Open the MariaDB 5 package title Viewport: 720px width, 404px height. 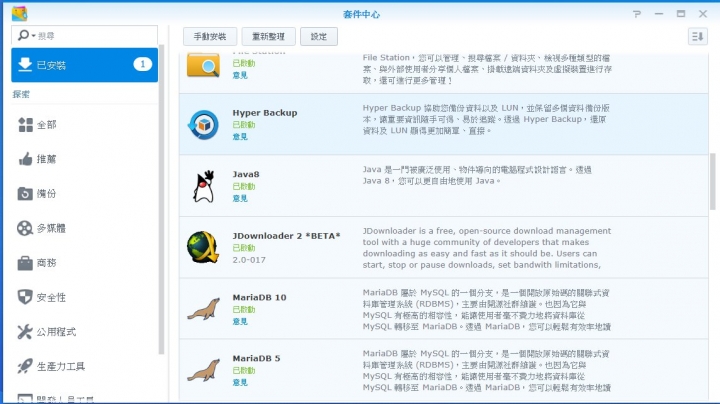[256, 358]
